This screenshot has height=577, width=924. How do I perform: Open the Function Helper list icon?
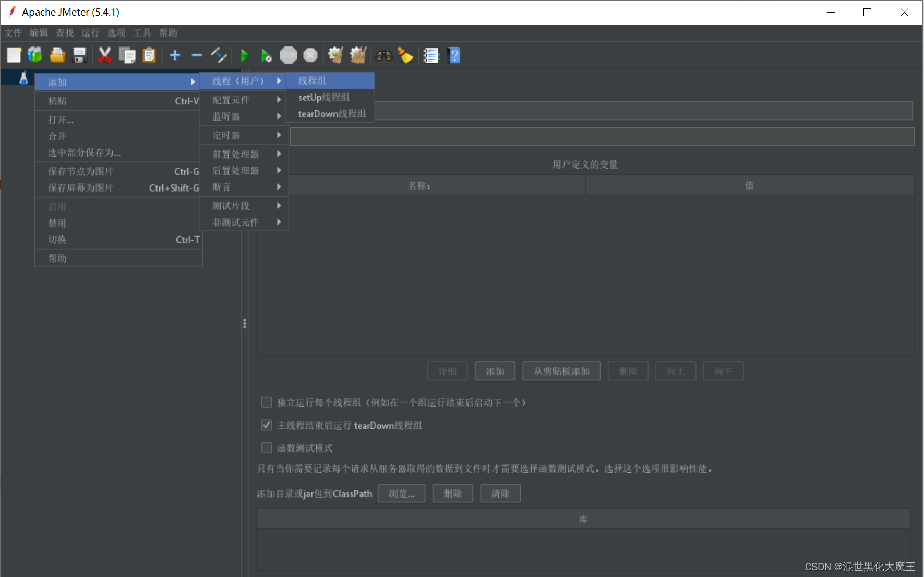point(431,55)
